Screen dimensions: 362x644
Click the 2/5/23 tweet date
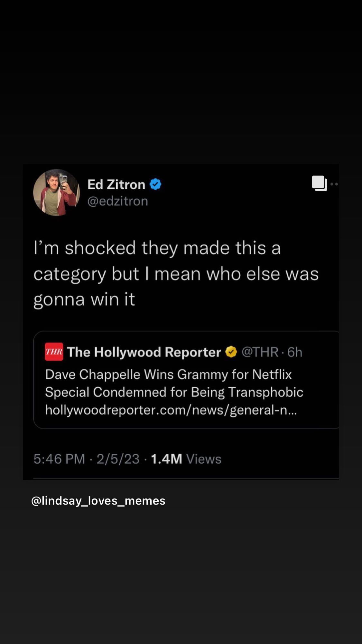118,459
